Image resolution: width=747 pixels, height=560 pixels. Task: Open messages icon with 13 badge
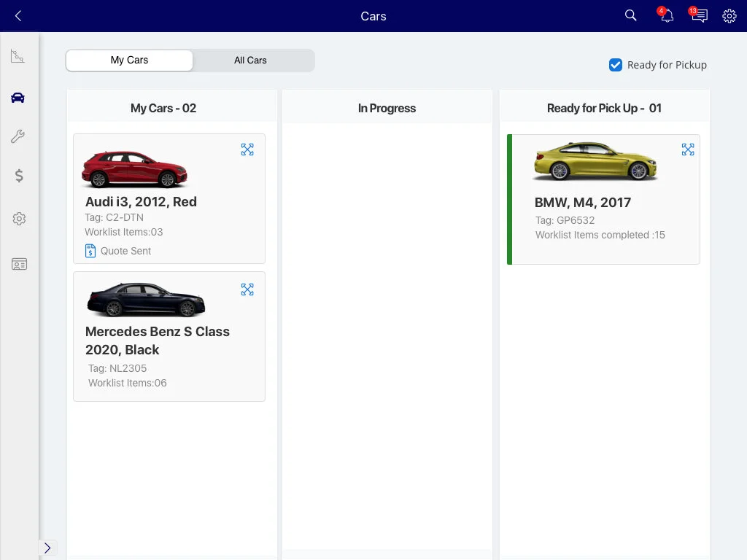click(699, 15)
